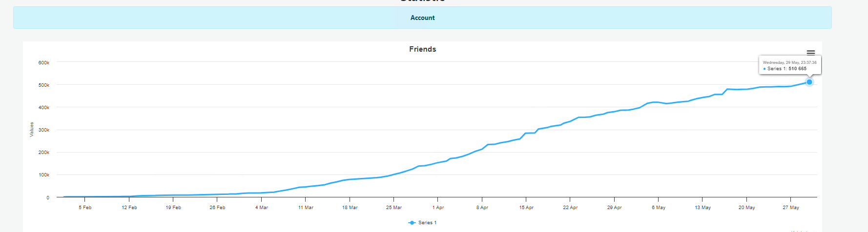Select the 4 Mar x-axis label
Screen dimensions: 868x232
262,208
